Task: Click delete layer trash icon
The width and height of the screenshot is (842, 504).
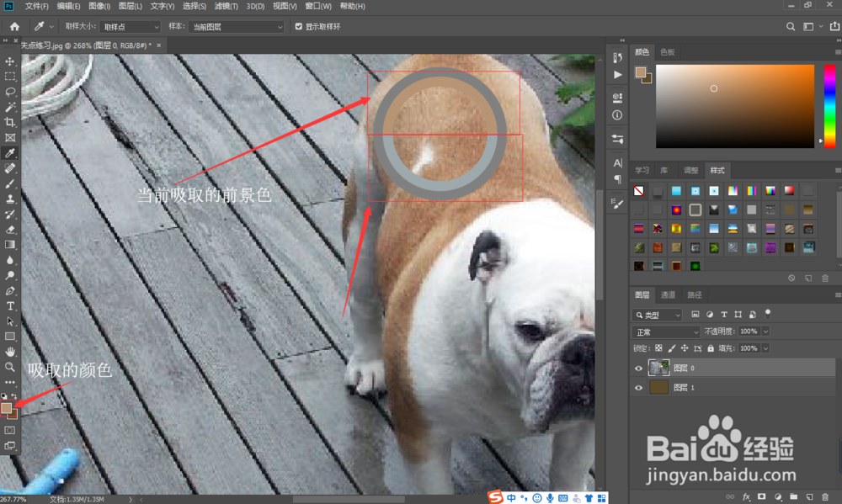Action: tap(825, 497)
